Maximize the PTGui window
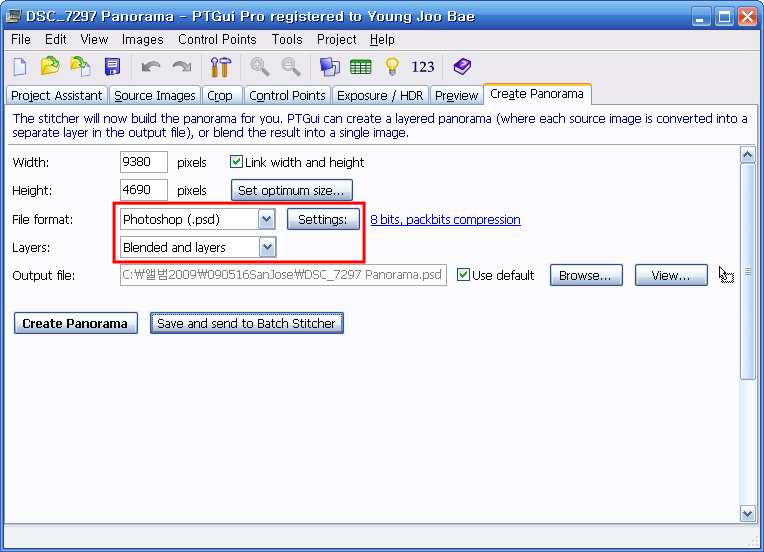The height and width of the screenshot is (552, 764). [x=724, y=17]
